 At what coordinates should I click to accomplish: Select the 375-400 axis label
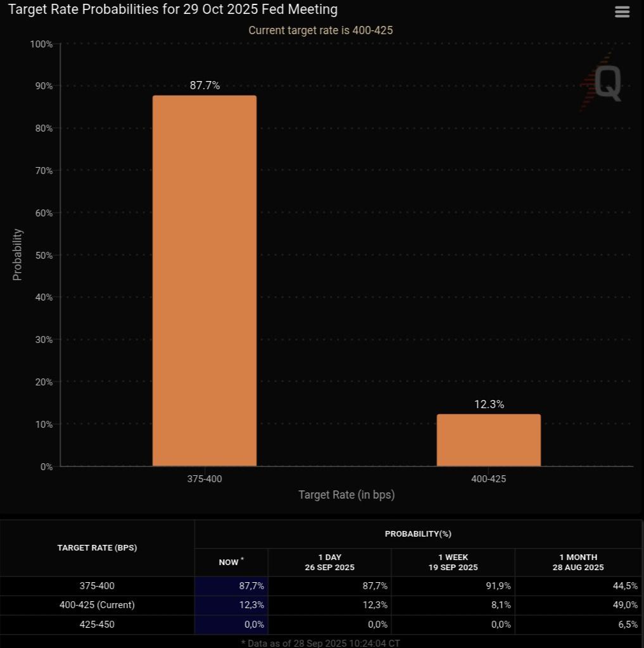[x=204, y=479]
